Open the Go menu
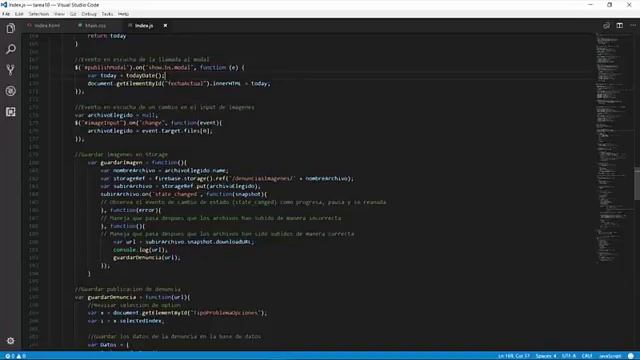640x360 pixels. pyautogui.click(x=73, y=14)
